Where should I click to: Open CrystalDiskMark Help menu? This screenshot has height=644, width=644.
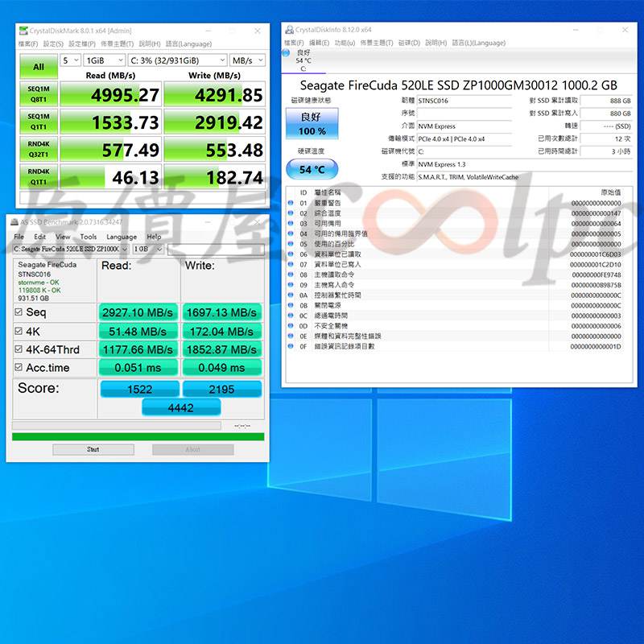click(150, 43)
